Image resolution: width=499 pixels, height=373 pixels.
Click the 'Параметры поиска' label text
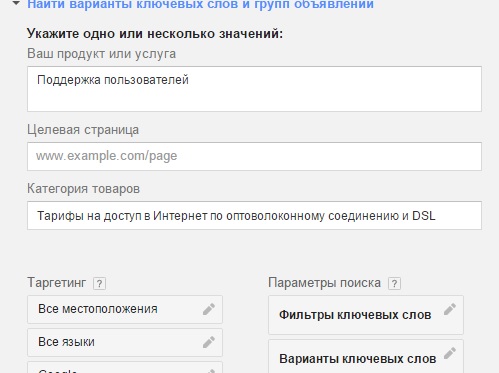point(324,283)
